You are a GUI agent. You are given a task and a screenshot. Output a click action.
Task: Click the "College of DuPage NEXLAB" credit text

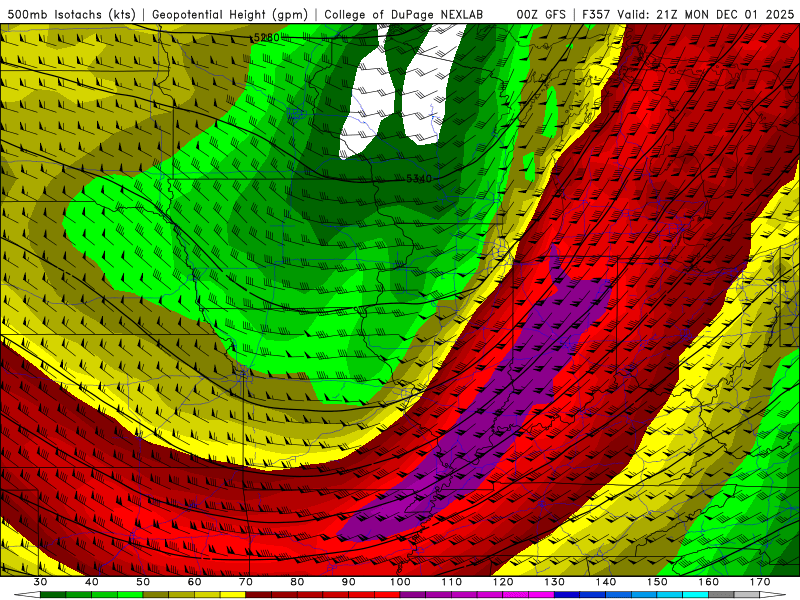pos(404,15)
